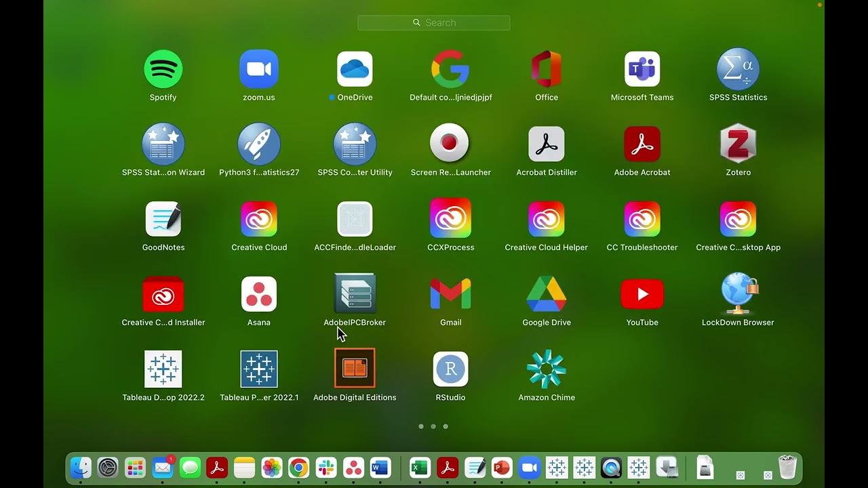Launch Tableau D...op 2022.2

pos(163,369)
